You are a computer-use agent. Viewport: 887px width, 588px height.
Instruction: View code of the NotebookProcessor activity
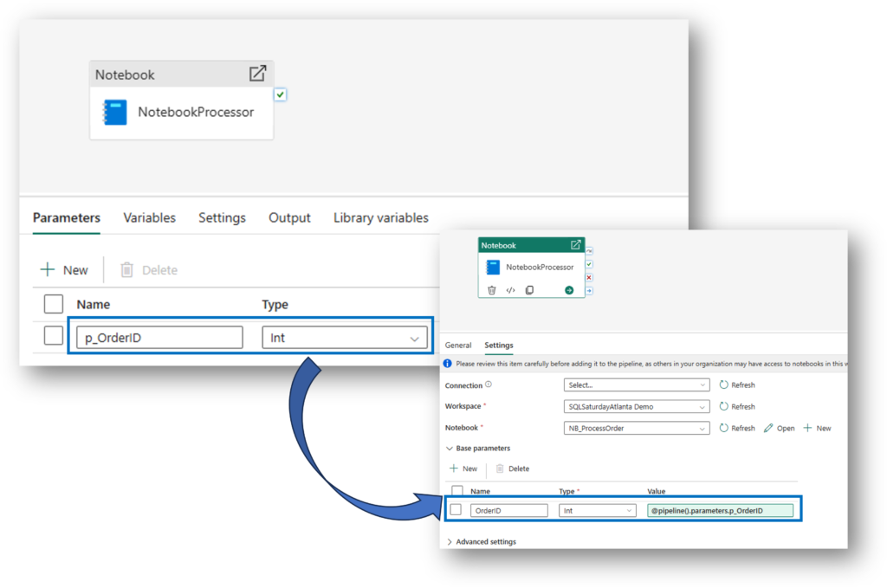pyautogui.click(x=510, y=290)
